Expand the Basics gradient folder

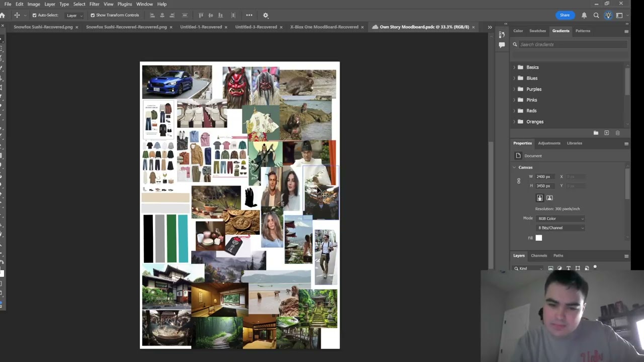click(x=514, y=67)
